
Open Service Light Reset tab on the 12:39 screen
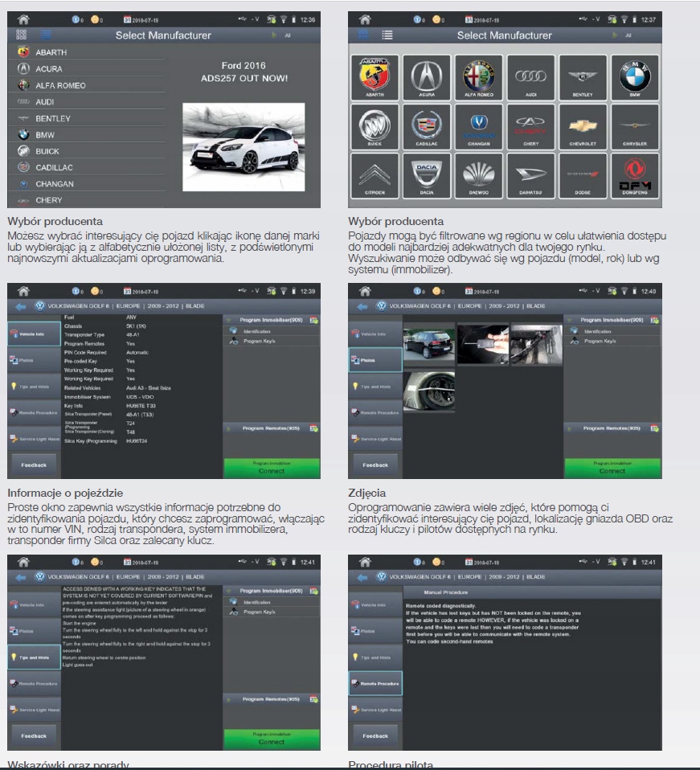pyautogui.click(x=34, y=439)
